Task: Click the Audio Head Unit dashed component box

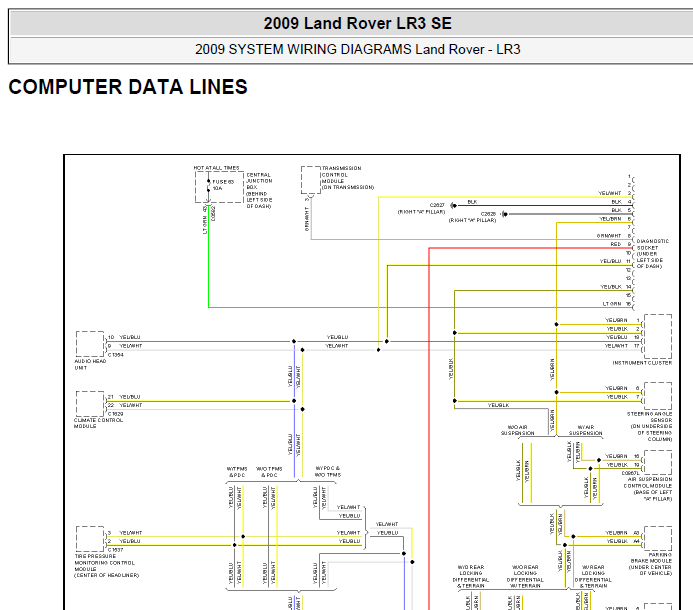Action: (90, 343)
